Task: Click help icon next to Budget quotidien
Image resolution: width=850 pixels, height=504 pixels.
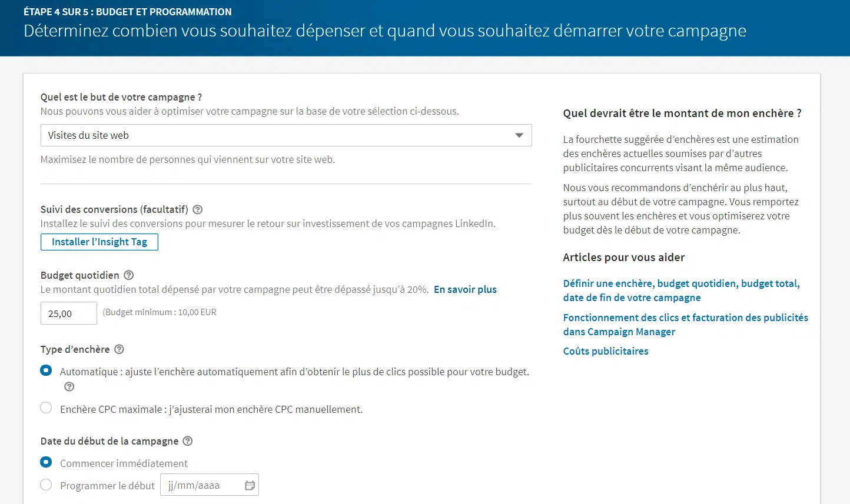Action: [x=129, y=275]
